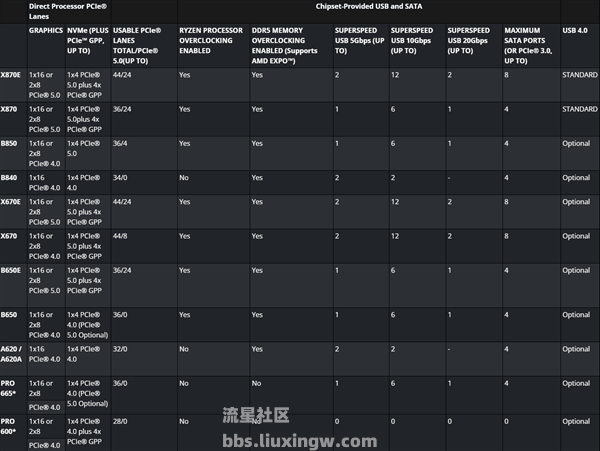
Task: Click the PRO 665* row header
Action: pos(8,388)
